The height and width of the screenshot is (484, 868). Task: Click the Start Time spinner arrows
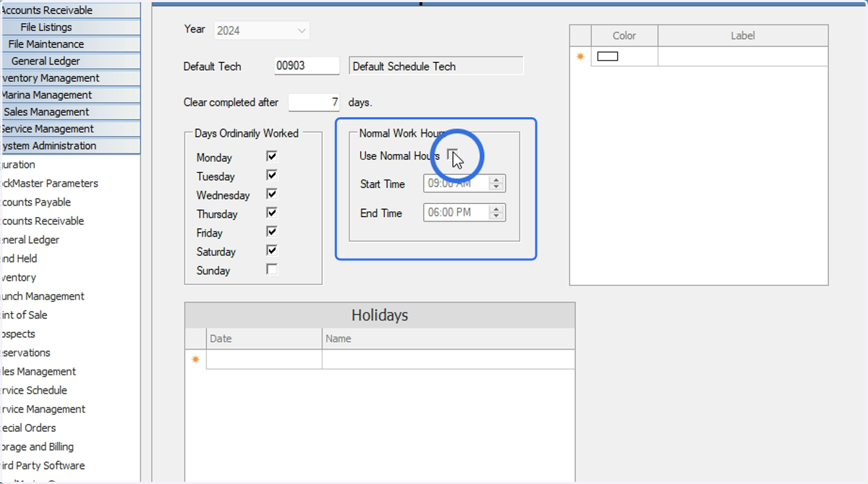(497, 184)
